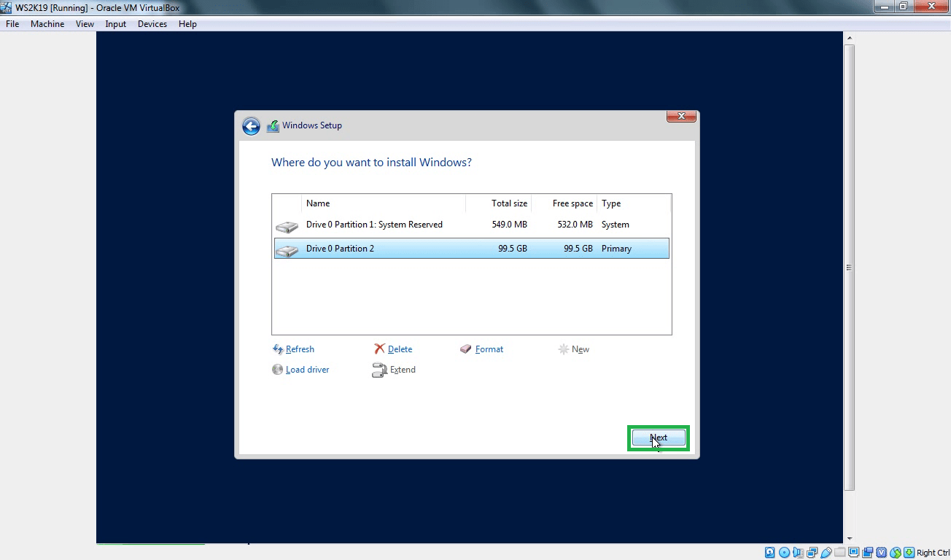Click the recording icon in the status bar
This screenshot has width=951, height=560.
click(868, 553)
